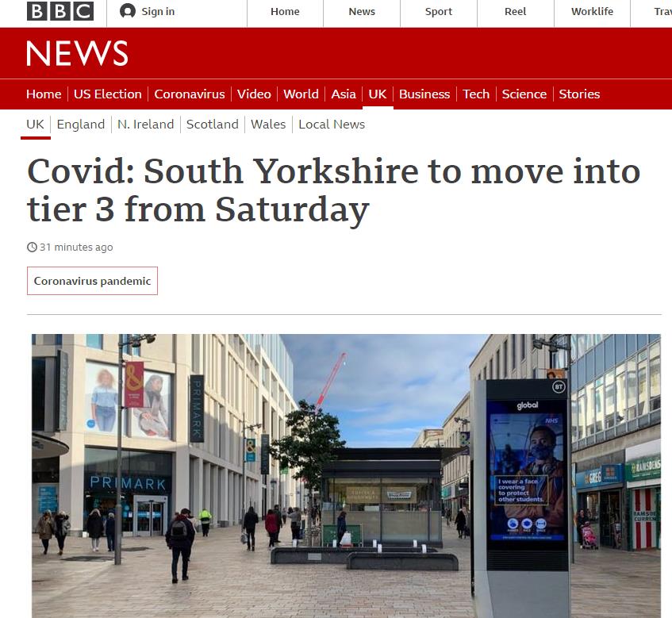Click the Coronavirus pandemic topic tag

pos(92,281)
